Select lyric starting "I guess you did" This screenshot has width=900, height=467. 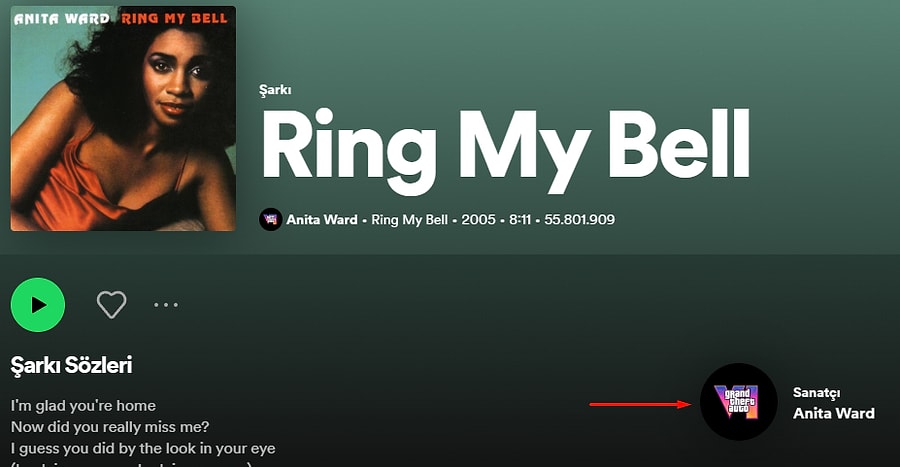143,448
